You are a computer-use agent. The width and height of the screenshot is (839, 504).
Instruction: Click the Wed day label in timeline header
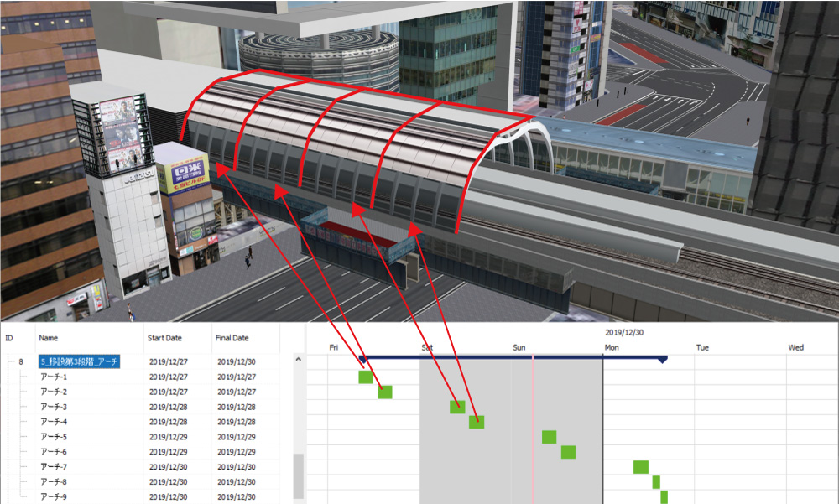point(795,347)
